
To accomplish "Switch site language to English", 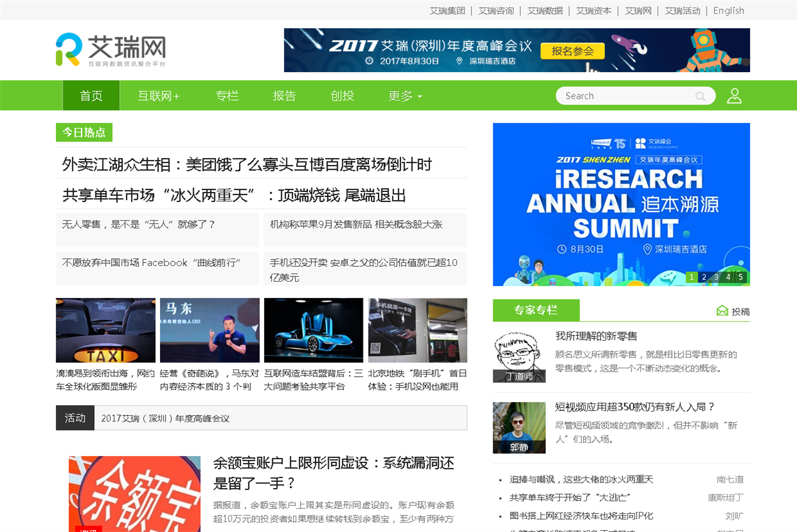I will tap(729, 11).
